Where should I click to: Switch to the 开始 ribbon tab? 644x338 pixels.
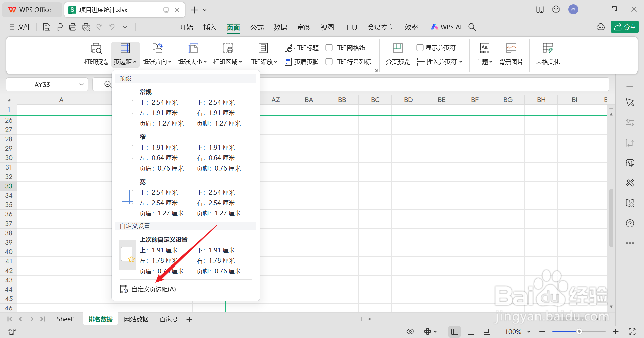(186, 27)
